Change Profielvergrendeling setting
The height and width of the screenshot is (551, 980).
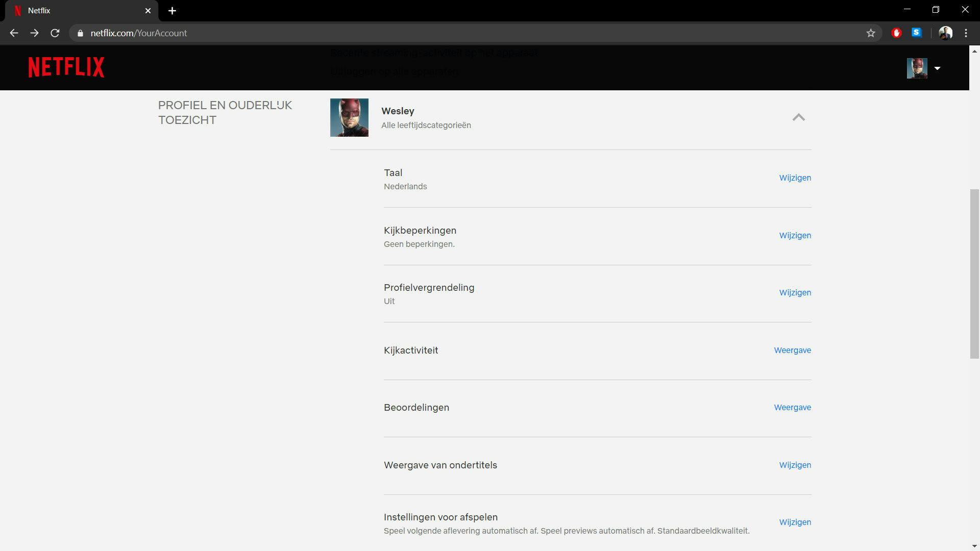tap(795, 293)
